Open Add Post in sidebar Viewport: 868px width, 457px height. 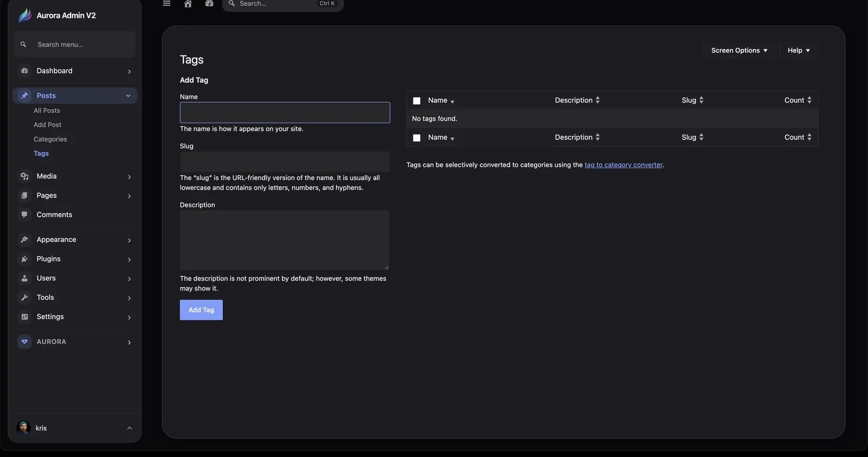(x=47, y=125)
